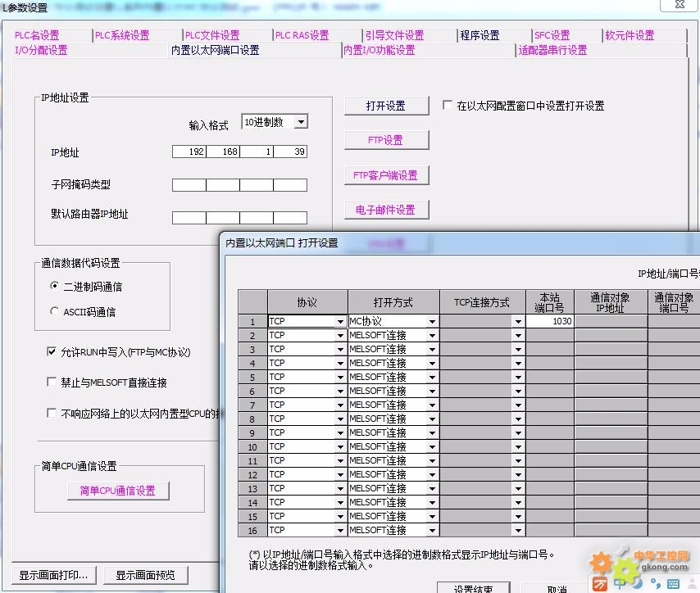
Task: Expand the 输入格式 10进制数 dropdown
Action: [x=302, y=122]
